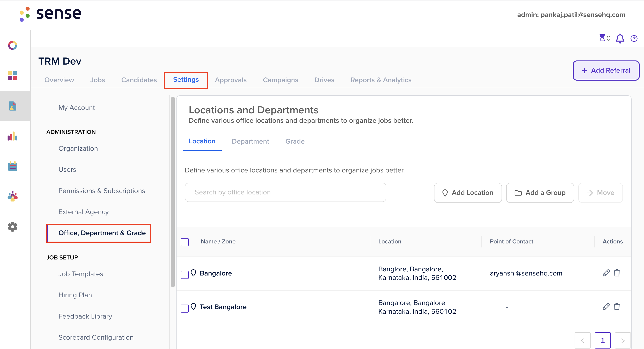Switch to the Campaigns tab
Screen dimensions: 644x349
280,80
